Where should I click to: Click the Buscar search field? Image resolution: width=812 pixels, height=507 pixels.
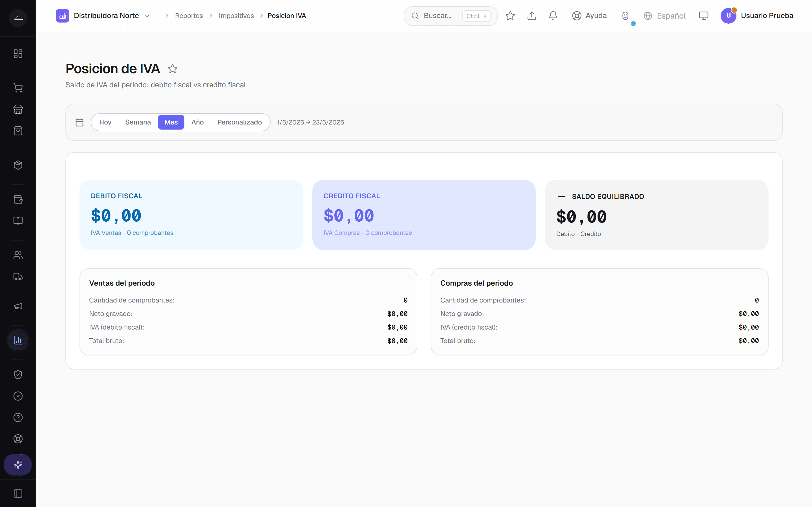click(x=450, y=16)
